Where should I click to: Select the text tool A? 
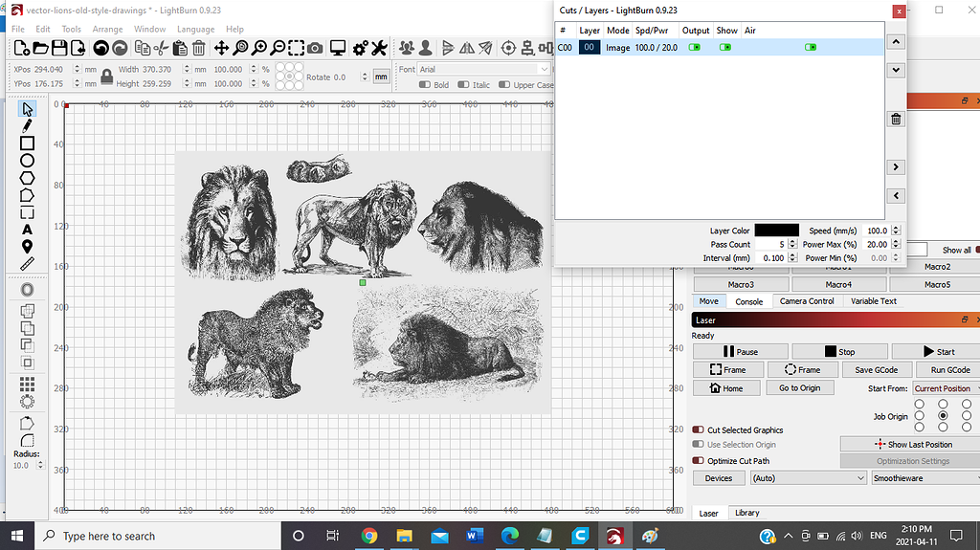click(27, 230)
